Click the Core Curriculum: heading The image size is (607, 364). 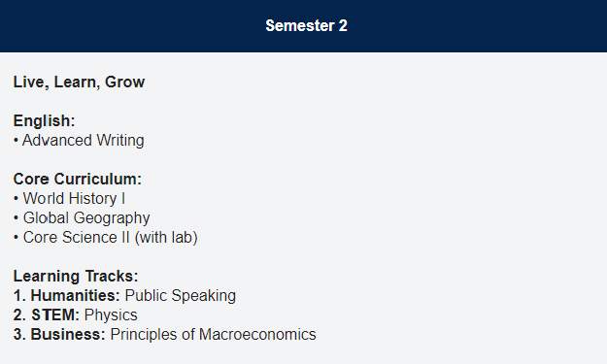(78, 180)
